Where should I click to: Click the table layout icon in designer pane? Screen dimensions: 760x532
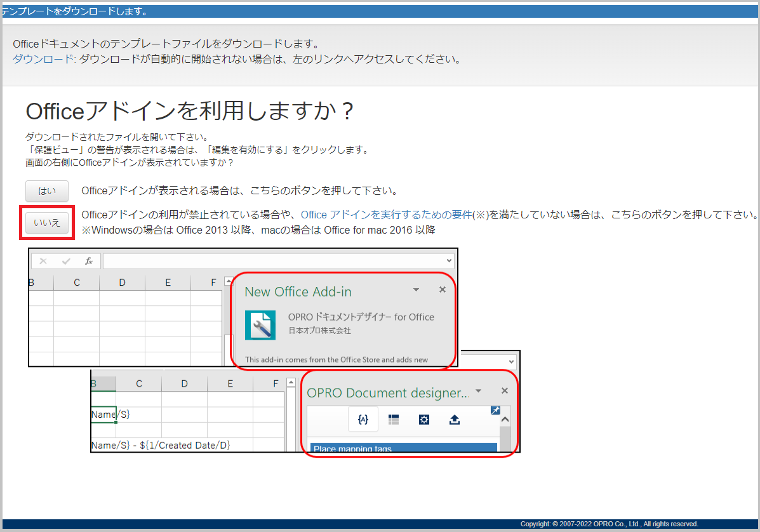click(394, 420)
